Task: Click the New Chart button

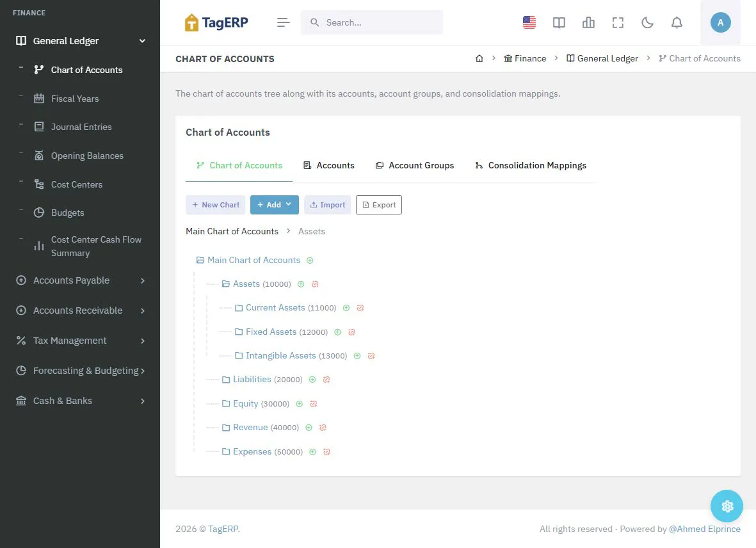Action: (x=216, y=205)
